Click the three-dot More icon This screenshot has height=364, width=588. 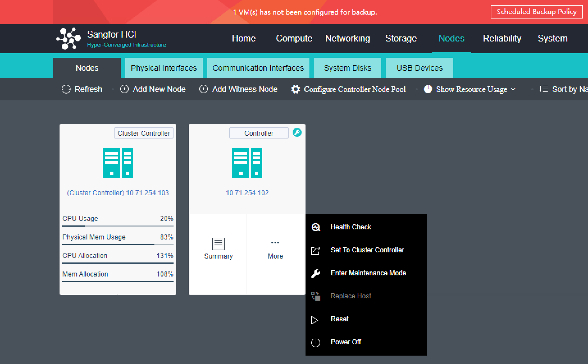click(x=275, y=243)
